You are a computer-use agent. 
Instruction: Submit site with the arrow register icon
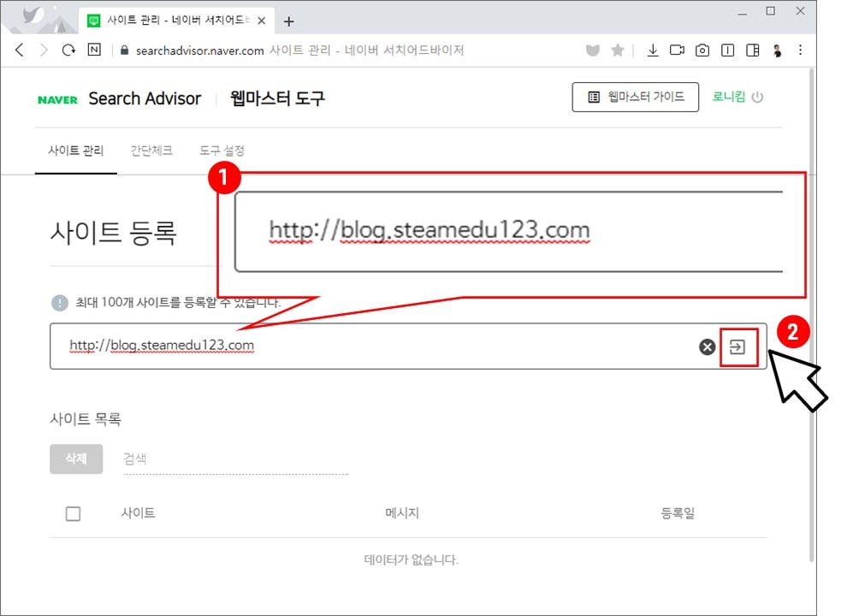pyautogui.click(x=737, y=346)
